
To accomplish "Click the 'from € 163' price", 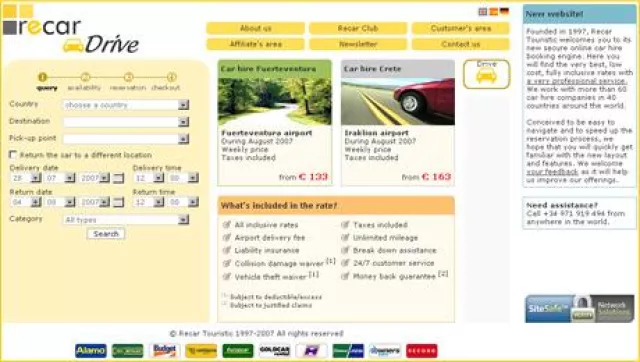I will tap(426, 177).
